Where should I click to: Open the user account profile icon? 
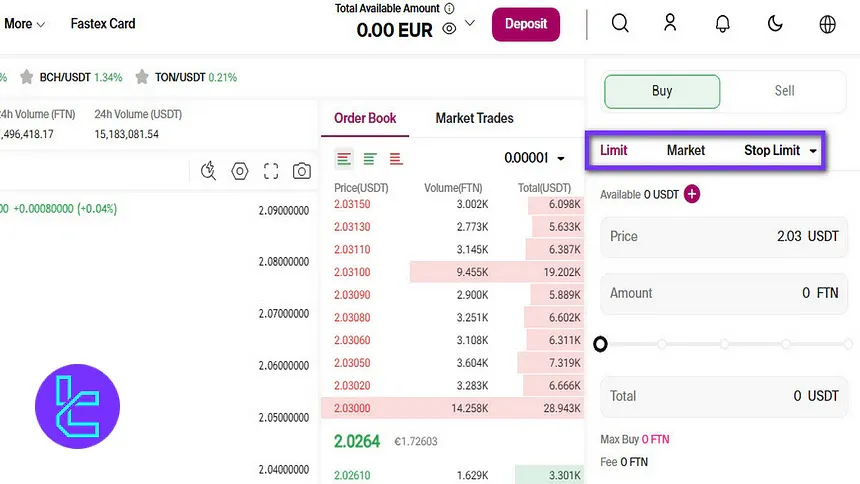click(x=670, y=23)
